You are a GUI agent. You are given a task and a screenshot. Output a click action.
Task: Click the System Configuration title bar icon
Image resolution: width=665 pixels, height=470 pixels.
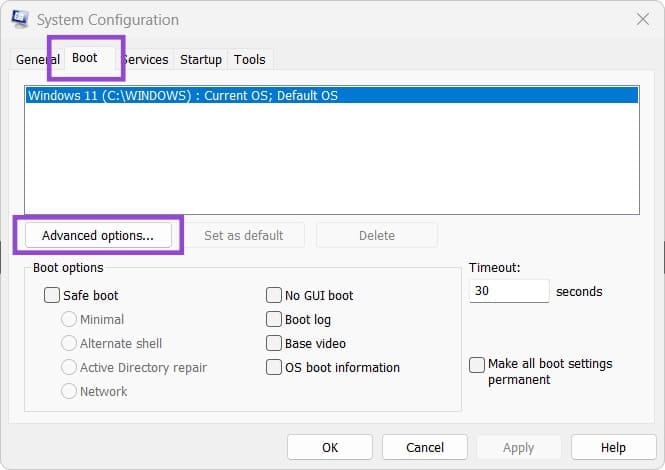20,19
